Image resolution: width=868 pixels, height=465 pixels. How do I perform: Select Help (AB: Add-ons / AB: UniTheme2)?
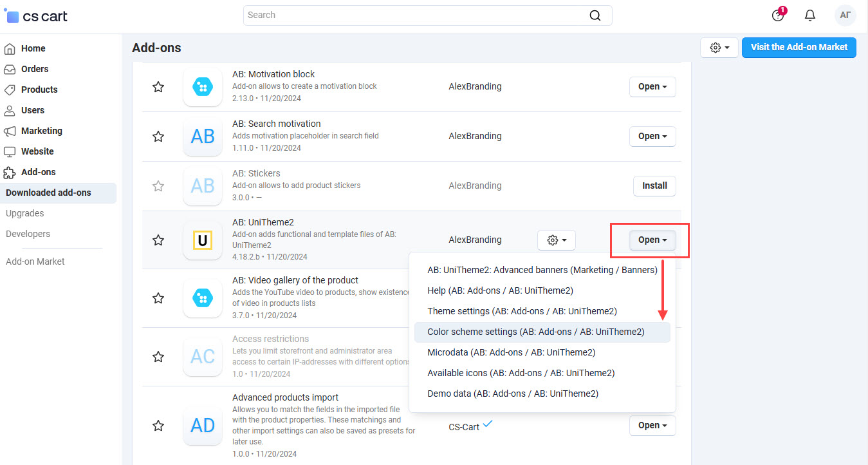coord(542,290)
